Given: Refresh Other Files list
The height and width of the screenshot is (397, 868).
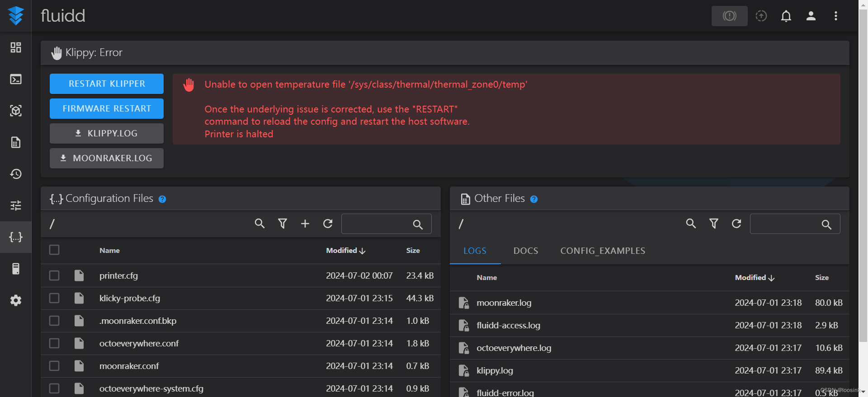Looking at the screenshot, I should pyautogui.click(x=736, y=223).
